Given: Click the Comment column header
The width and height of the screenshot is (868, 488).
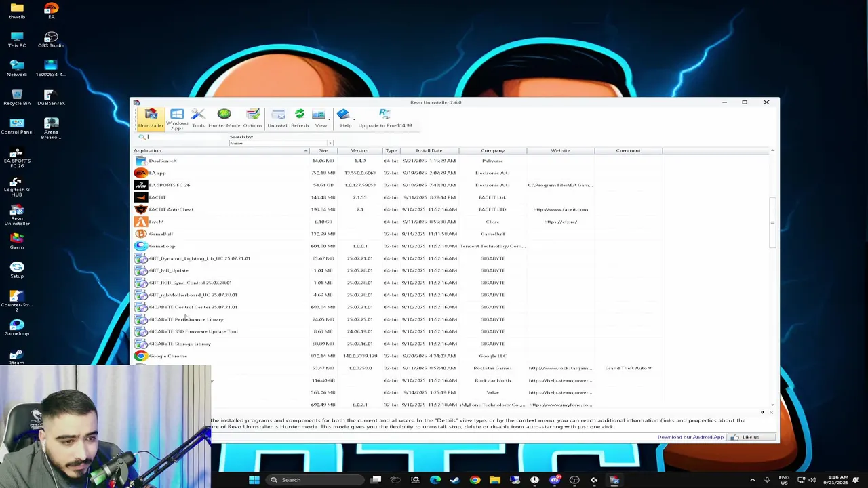Looking at the screenshot, I should [628, 150].
